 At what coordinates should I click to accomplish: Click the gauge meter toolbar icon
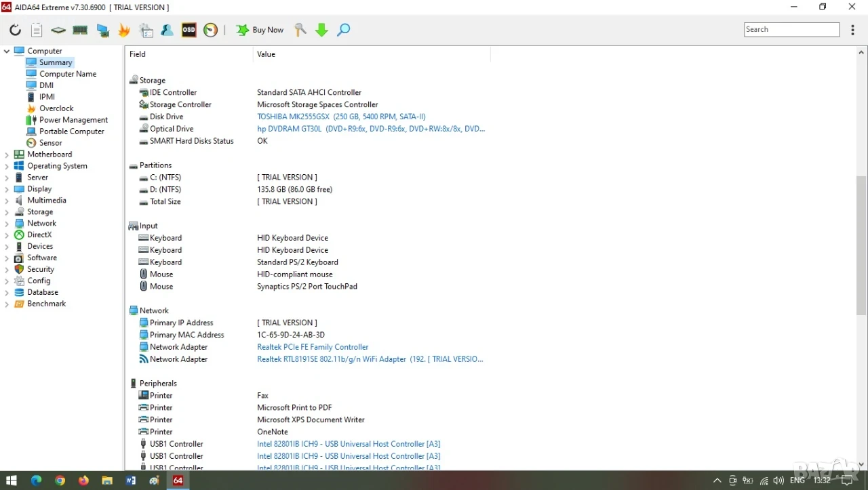211,30
